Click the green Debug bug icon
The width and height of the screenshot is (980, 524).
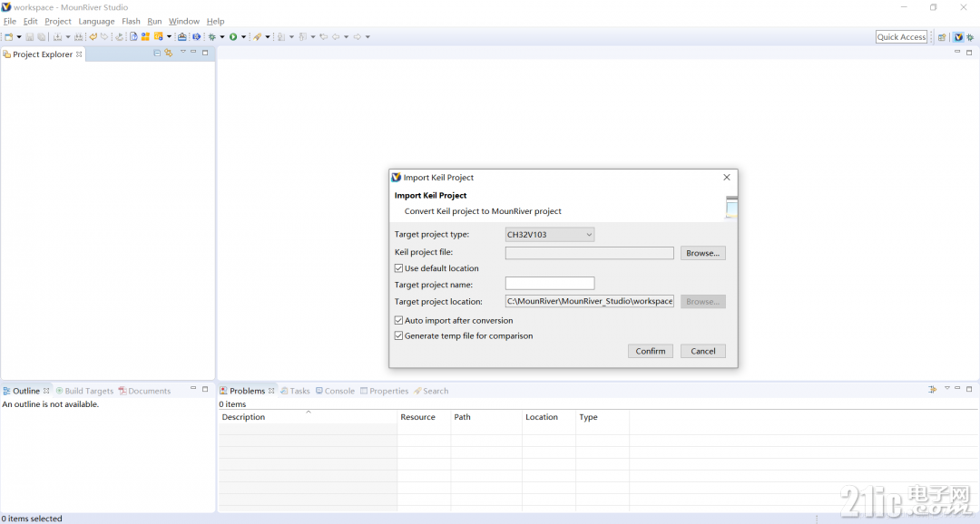[x=211, y=37]
